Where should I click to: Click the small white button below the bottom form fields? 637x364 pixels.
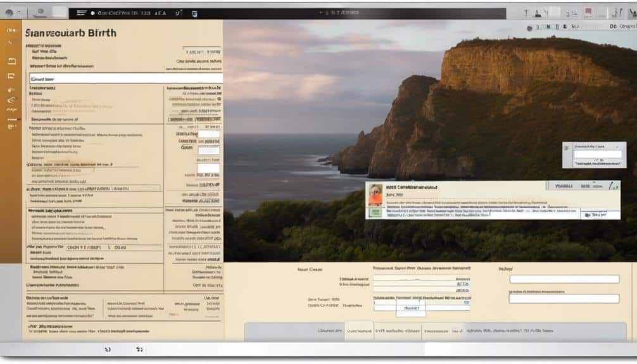[411, 308]
